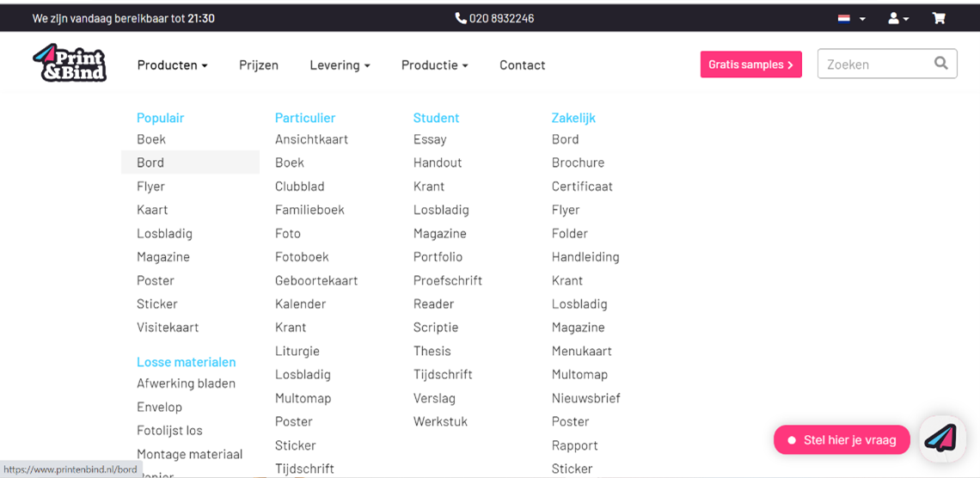Image resolution: width=980 pixels, height=478 pixels.
Task: Choose Proefschrift in the Student column
Action: tap(447, 280)
